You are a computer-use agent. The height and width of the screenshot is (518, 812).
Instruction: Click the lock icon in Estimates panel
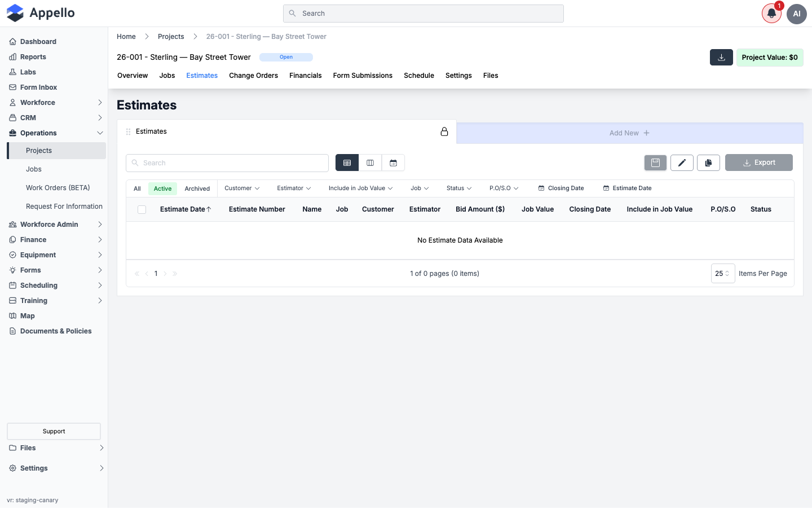(444, 131)
